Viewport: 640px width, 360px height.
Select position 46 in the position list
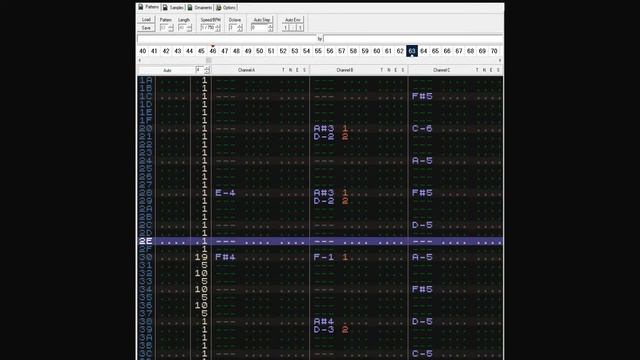tap(213, 51)
